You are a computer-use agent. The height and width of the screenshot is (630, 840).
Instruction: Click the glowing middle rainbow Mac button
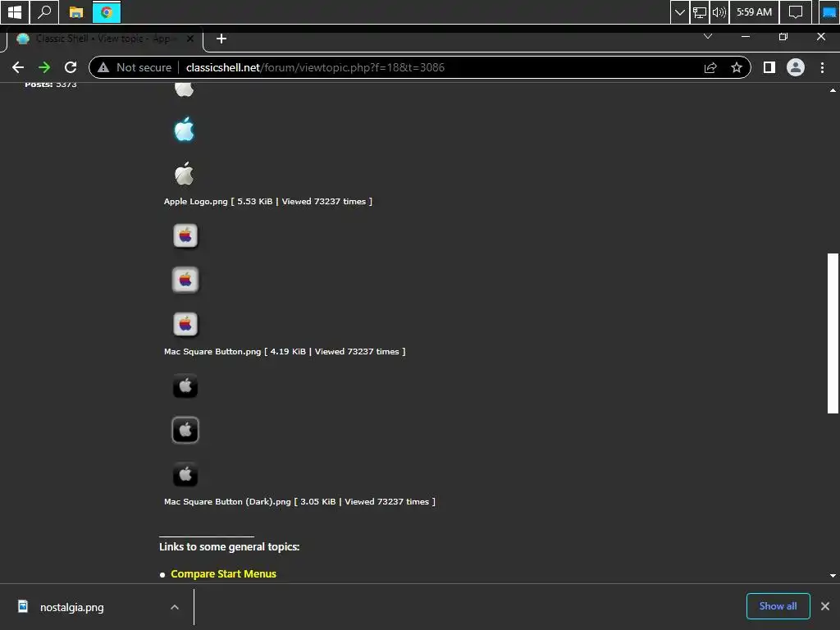[x=185, y=280]
